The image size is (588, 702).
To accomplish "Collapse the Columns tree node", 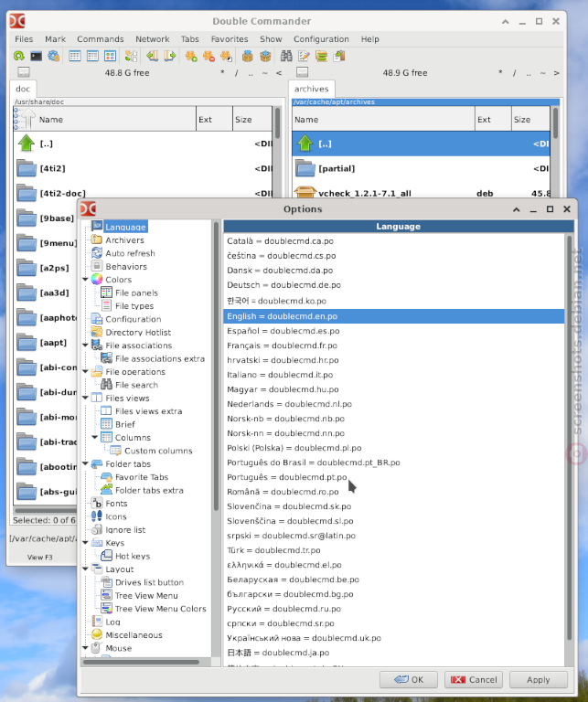I will point(95,438).
